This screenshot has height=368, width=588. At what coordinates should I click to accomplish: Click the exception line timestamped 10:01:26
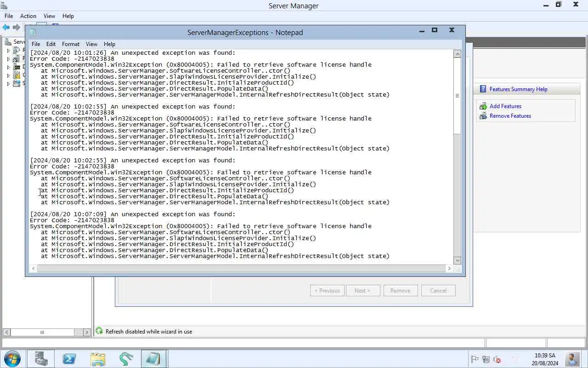pyautogui.click(x=133, y=53)
